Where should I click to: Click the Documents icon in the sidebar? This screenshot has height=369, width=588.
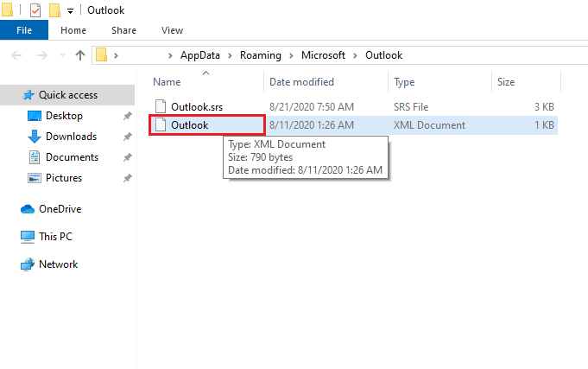coord(35,157)
